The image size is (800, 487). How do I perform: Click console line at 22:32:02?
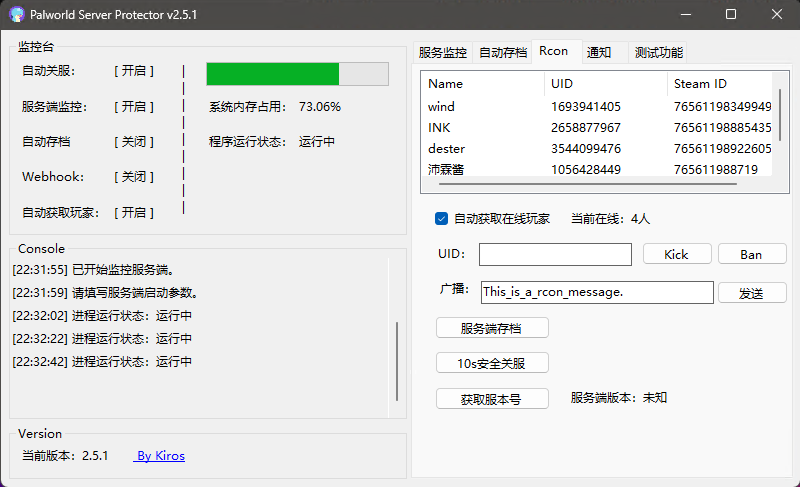click(102, 316)
